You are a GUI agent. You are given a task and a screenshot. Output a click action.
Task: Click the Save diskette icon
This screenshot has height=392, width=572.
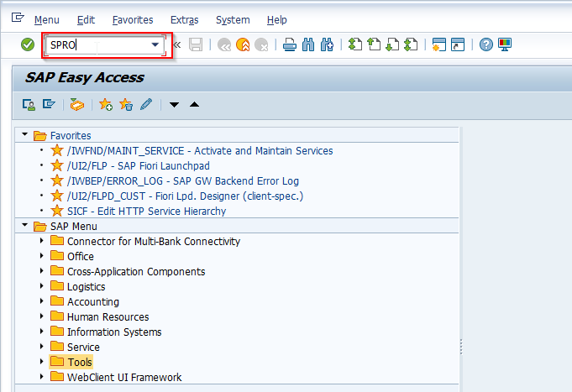[196, 44]
